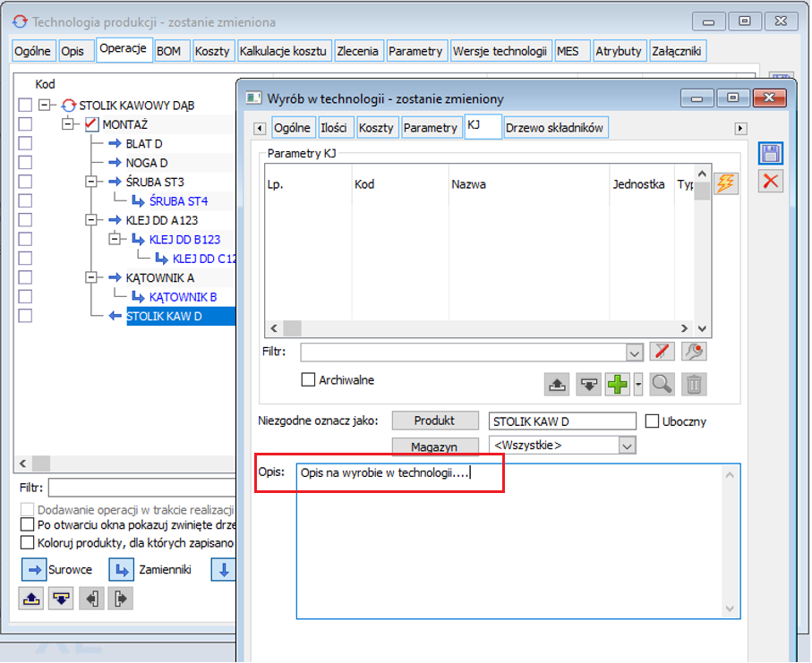Click the save floppy disk icon

pyautogui.click(x=771, y=153)
